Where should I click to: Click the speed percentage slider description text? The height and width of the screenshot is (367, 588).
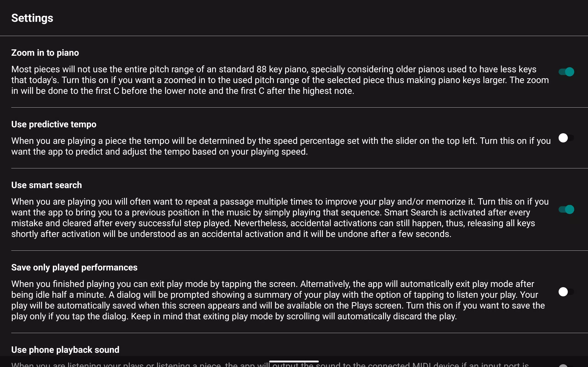coord(280,146)
